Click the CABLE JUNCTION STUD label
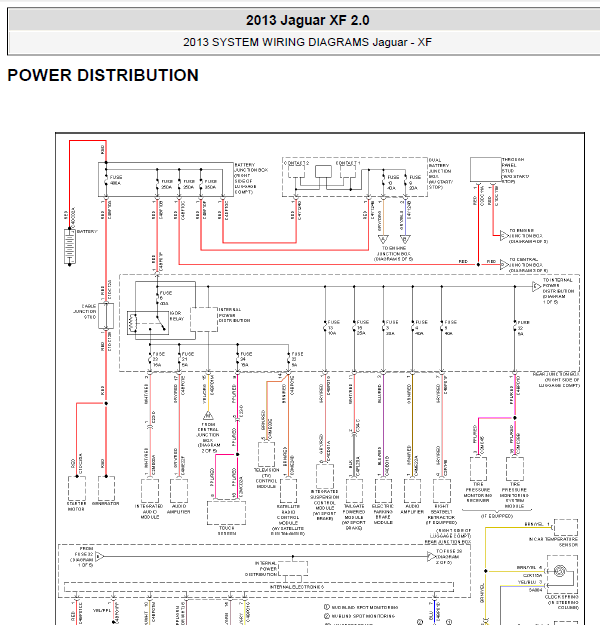600x625 pixels. click(x=85, y=312)
